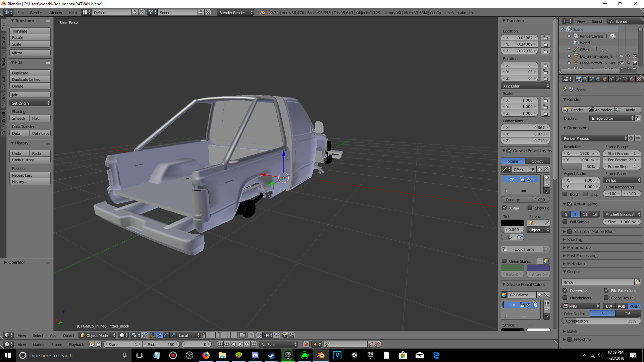Viewport: 644px width, 362px height.
Task: Expand the Performance panel
Action: (579, 247)
